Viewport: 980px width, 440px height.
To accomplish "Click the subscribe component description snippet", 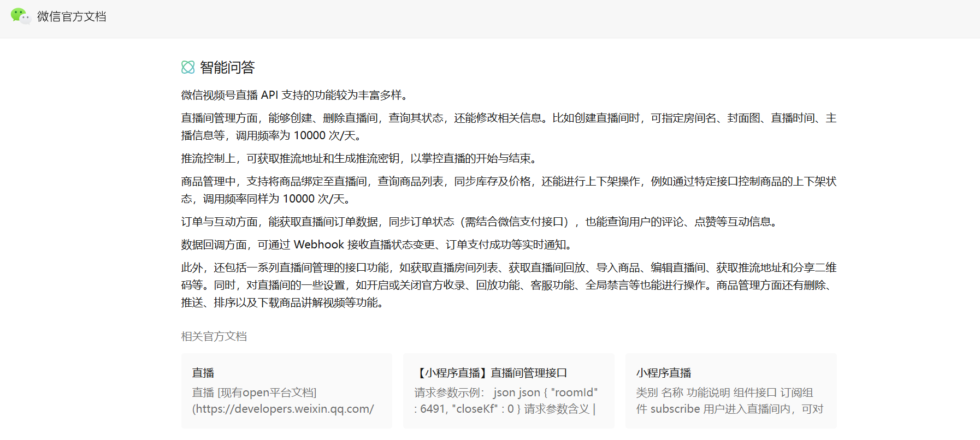I will coord(730,401).
